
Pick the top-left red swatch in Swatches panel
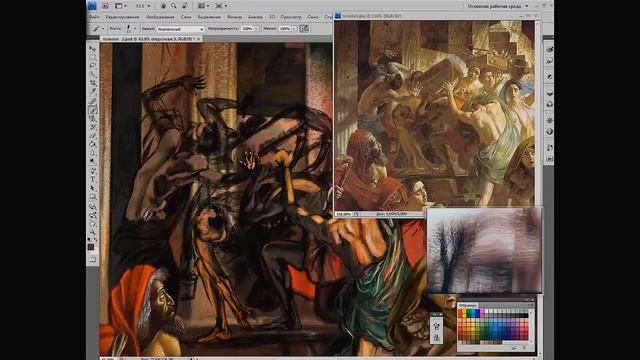[460, 312]
